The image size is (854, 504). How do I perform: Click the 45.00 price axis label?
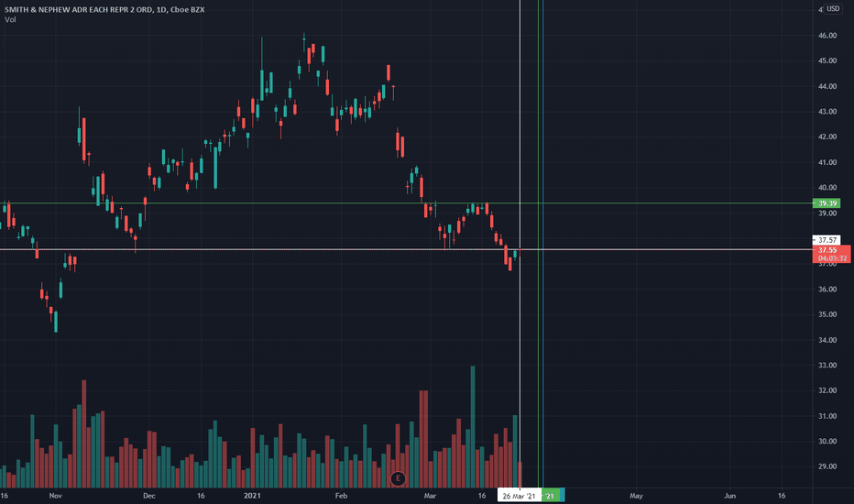827,60
